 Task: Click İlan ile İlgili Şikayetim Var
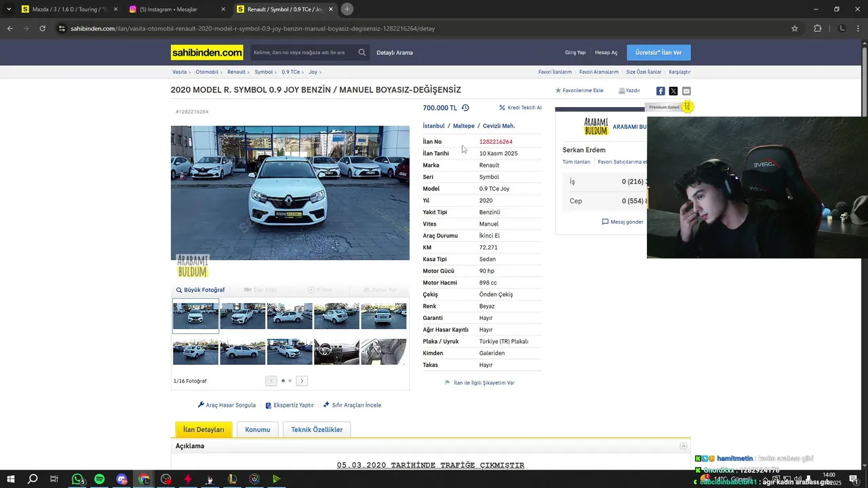point(484,383)
